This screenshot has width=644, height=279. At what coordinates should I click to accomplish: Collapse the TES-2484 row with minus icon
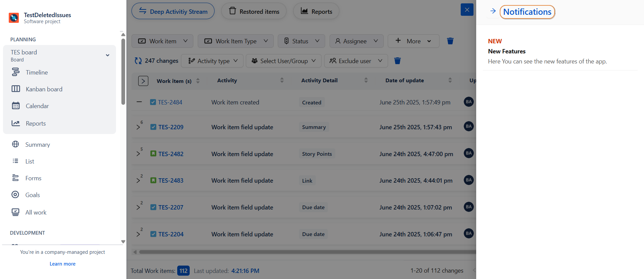(x=139, y=102)
